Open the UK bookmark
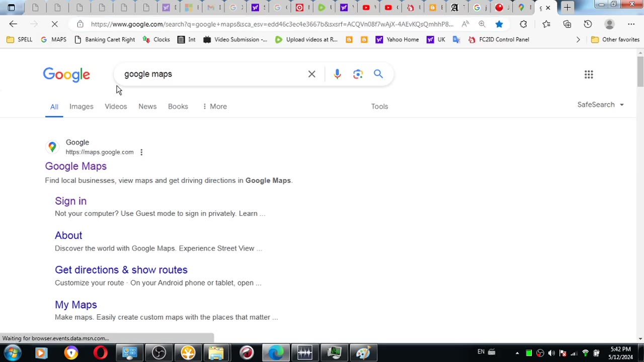Viewport: 644px width, 362px height. tap(436, 39)
